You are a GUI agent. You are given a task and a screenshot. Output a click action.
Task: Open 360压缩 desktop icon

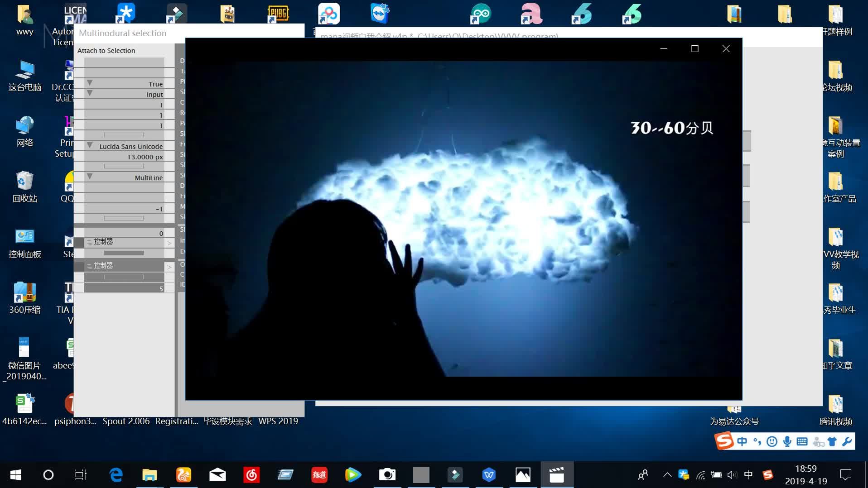click(x=24, y=298)
